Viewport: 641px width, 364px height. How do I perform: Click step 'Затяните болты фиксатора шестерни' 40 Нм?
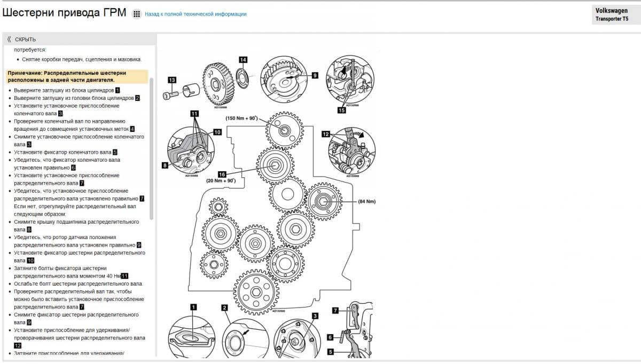pos(71,272)
